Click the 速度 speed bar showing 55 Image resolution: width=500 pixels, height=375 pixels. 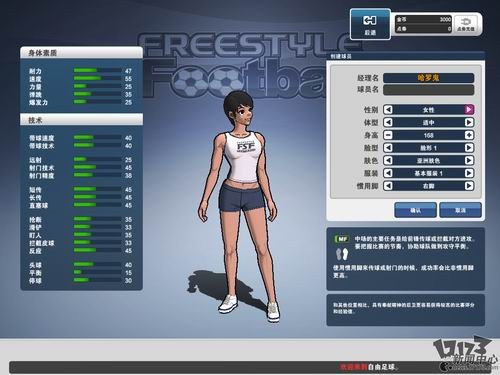(97, 78)
